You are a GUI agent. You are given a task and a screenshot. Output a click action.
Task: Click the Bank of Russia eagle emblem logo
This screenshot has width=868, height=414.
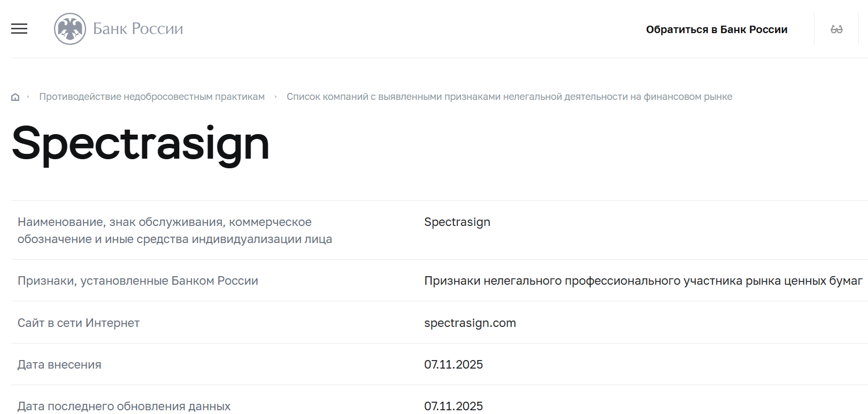[70, 28]
